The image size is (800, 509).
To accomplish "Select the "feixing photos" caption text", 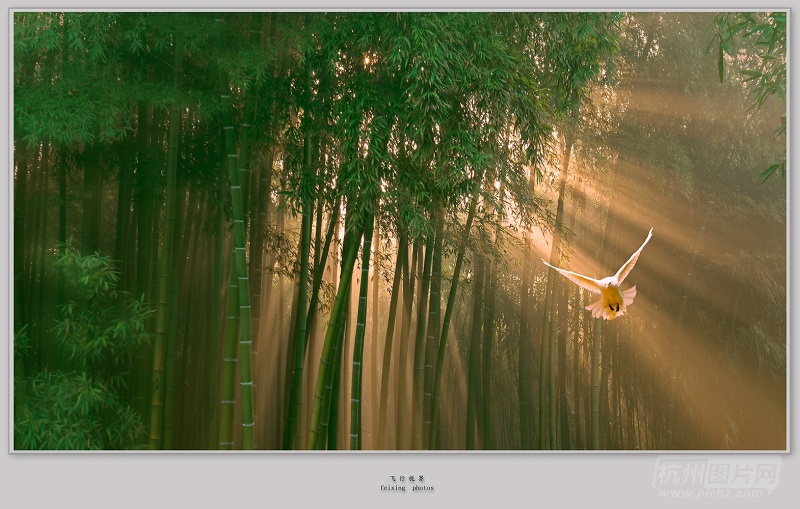I will point(407,488).
